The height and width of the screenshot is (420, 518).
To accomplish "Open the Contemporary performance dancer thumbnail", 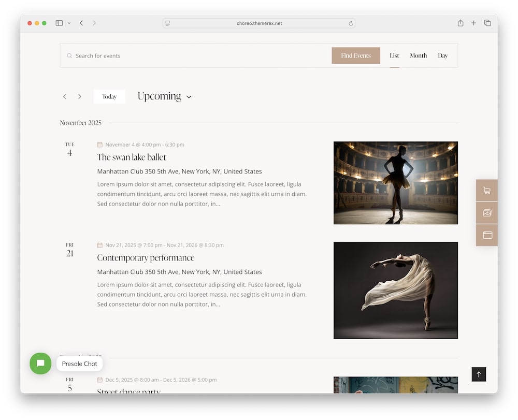I will tap(395, 290).
